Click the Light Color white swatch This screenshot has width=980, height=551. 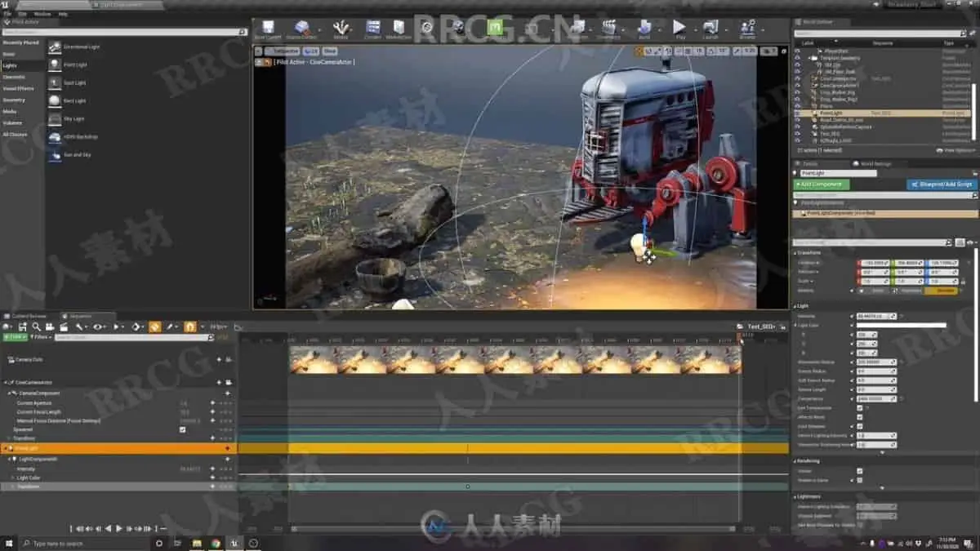pyautogui.click(x=901, y=325)
